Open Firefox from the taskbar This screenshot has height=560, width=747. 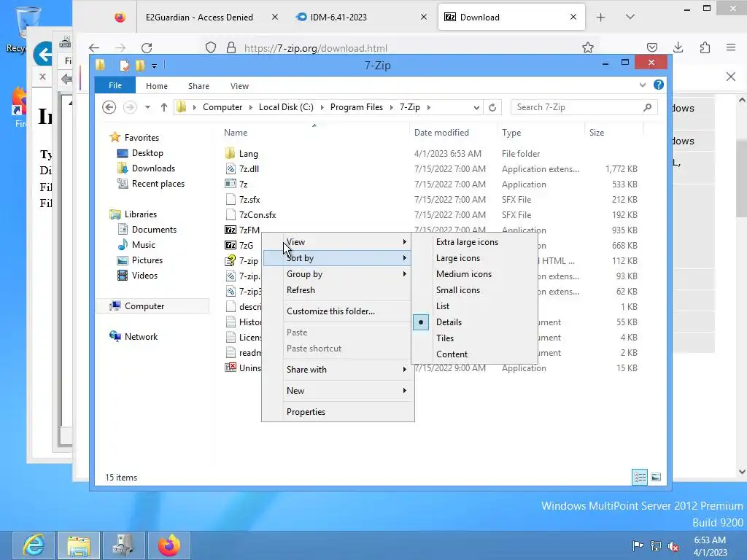point(169,545)
